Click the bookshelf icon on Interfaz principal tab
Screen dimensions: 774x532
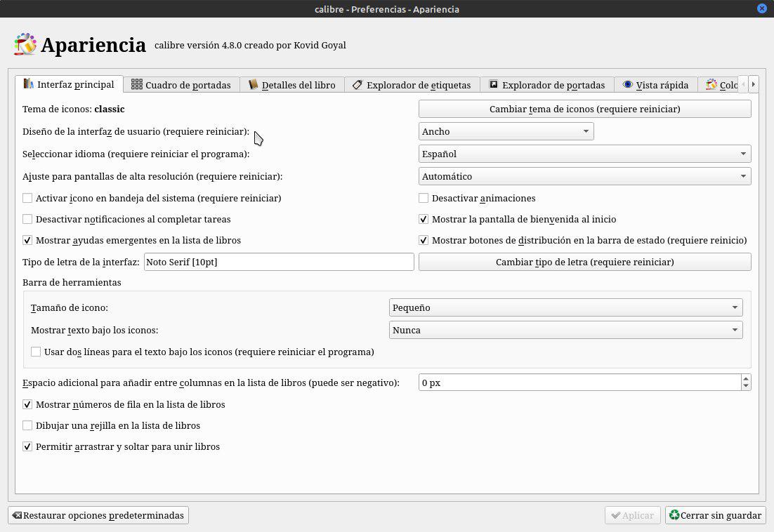(x=29, y=84)
